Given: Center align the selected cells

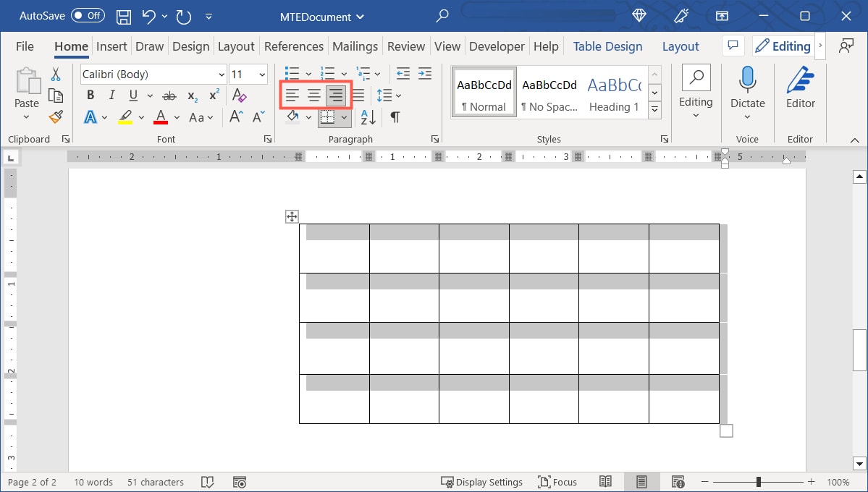Looking at the screenshot, I should (314, 95).
